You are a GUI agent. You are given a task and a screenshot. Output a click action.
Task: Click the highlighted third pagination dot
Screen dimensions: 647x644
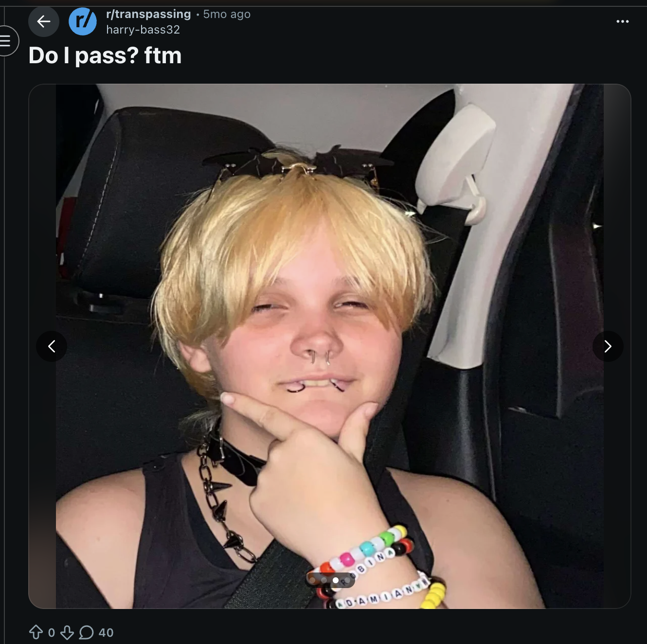335,580
